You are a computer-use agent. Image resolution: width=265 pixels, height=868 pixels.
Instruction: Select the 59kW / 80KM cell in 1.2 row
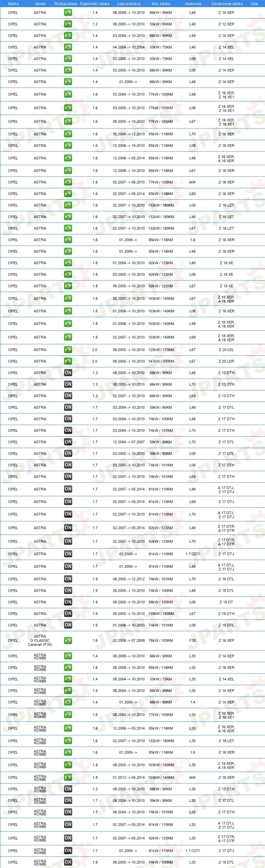tap(161, 24)
